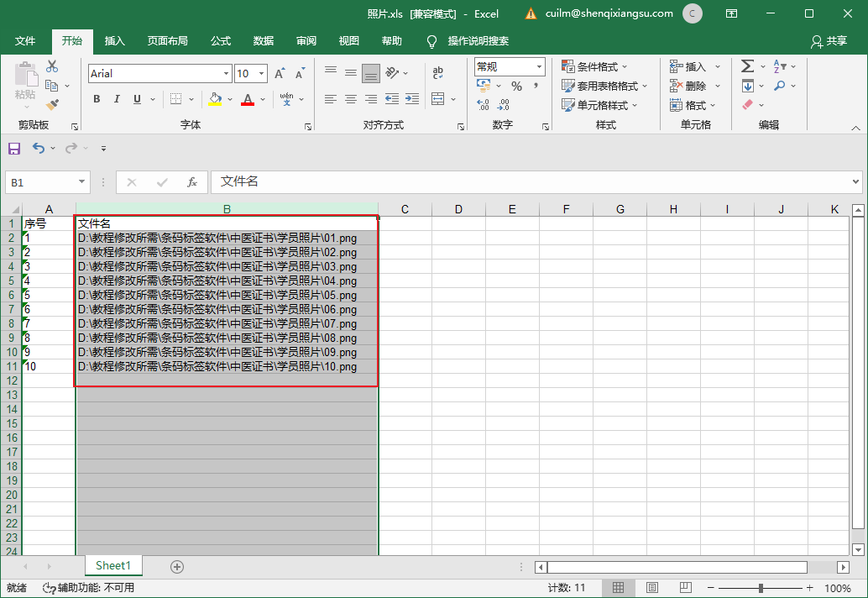Open the 插入 ribbon tab
The height and width of the screenshot is (598, 868).
pos(114,41)
